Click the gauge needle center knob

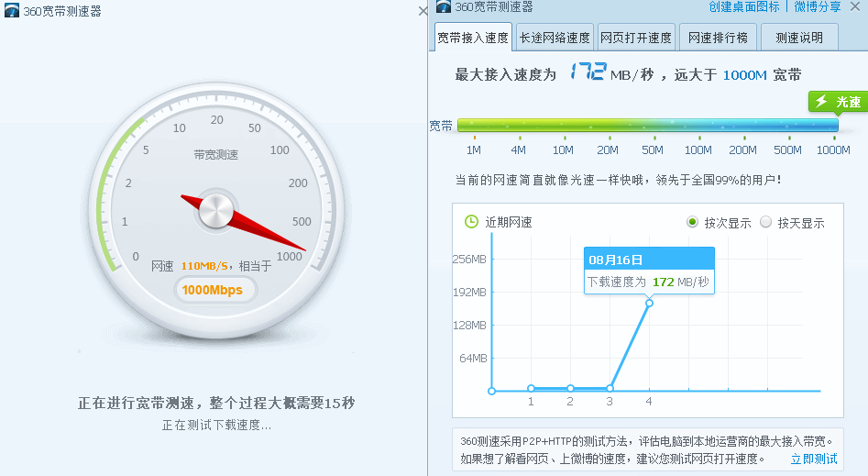tap(216, 211)
